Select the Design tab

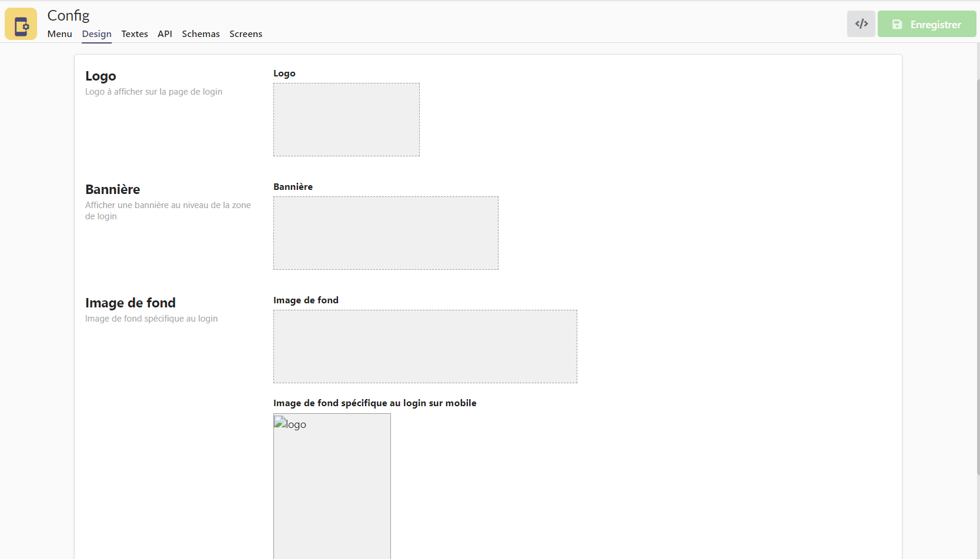[x=96, y=34]
